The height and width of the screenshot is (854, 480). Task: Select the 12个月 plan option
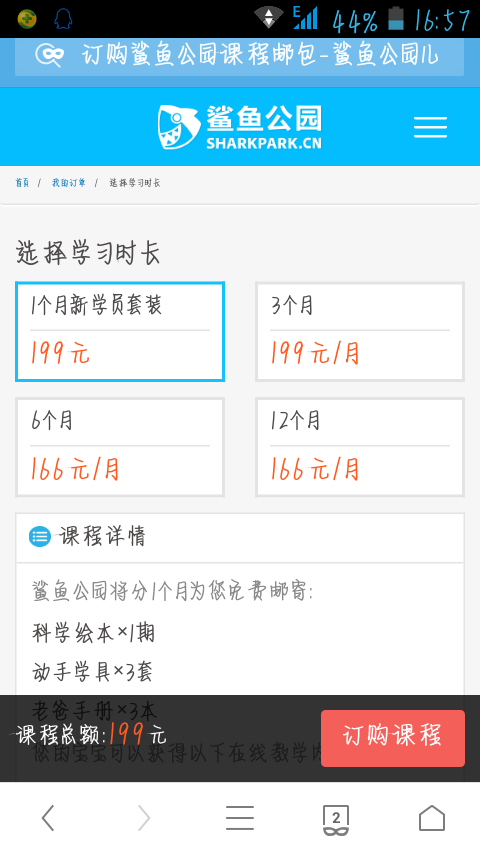(x=360, y=447)
